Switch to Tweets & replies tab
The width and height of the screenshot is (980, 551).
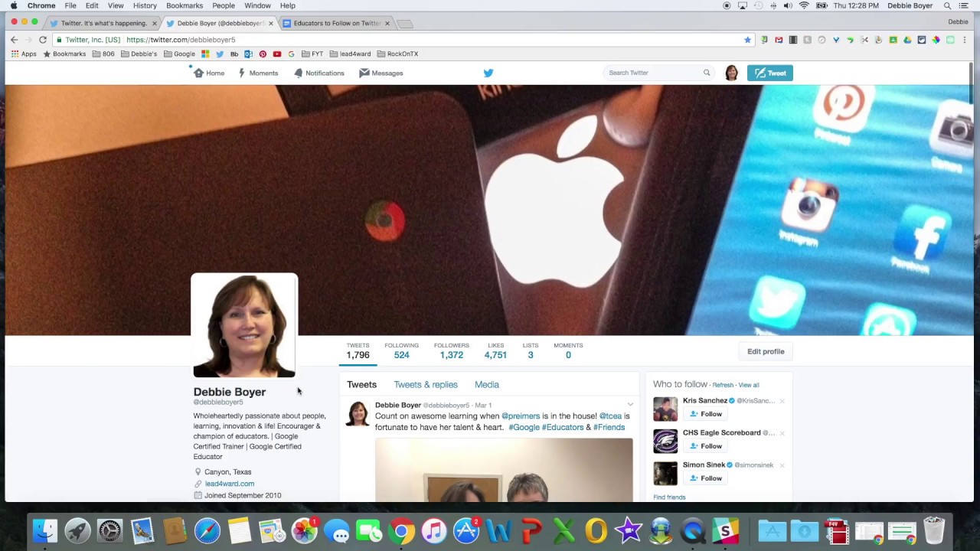[x=426, y=385]
